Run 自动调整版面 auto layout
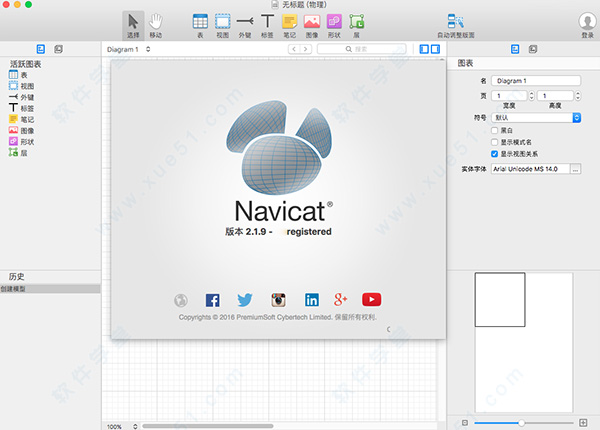600x430 pixels. coord(456,25)
